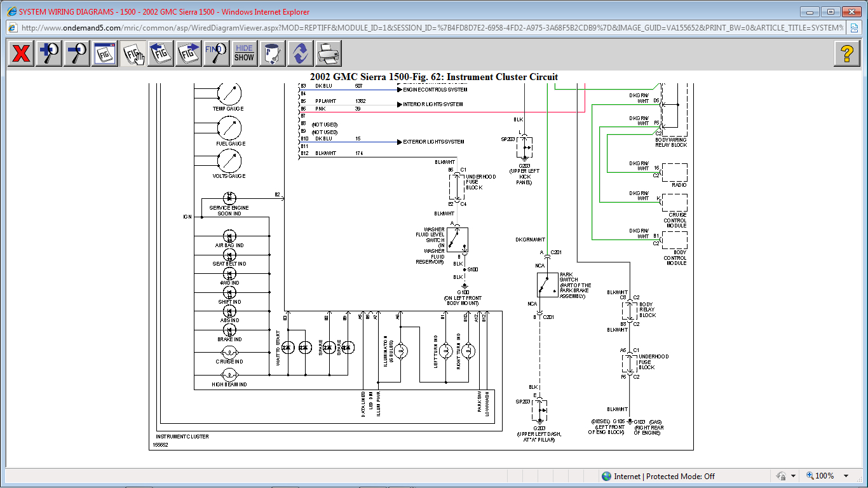Print the wiring diagram
This screenshot has width=868, height=488.
tap(328, 53)
